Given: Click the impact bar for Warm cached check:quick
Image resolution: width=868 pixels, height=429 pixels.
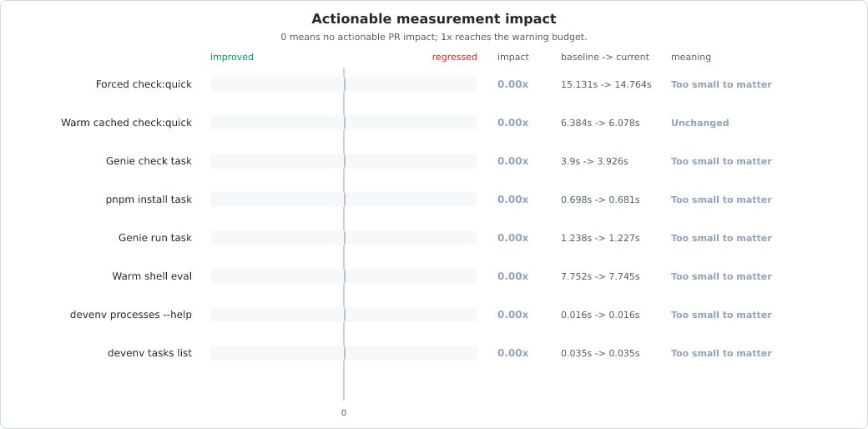Looking at the screenshot, I should (x=344, y=123).
